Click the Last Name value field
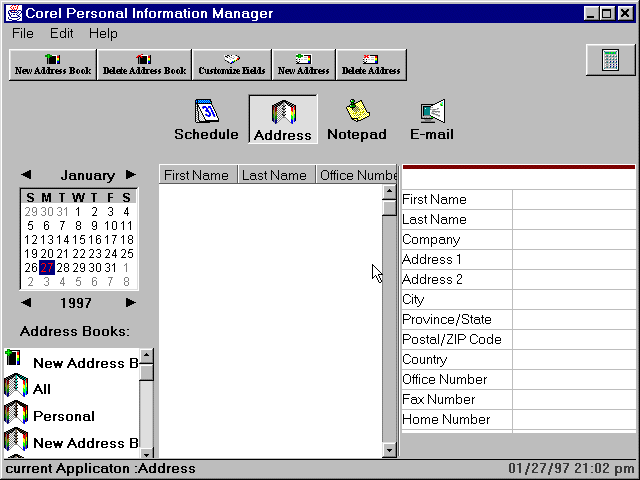This screenshot has width=640, height=480. coord(574,220)
